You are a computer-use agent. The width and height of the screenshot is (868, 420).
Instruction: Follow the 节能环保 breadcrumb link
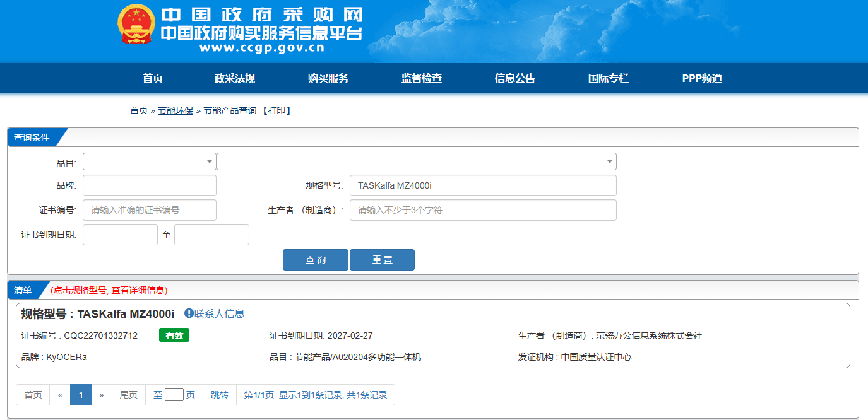[175, 110]
